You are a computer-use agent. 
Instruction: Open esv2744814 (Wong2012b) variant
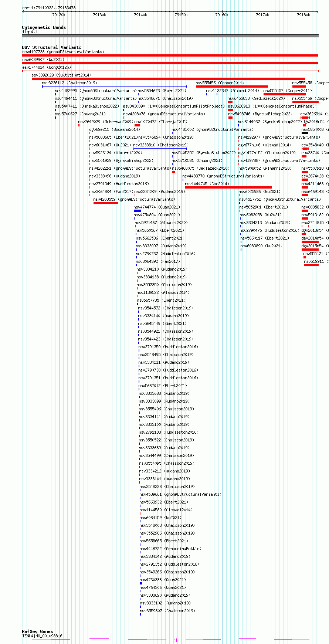(47, 67)
